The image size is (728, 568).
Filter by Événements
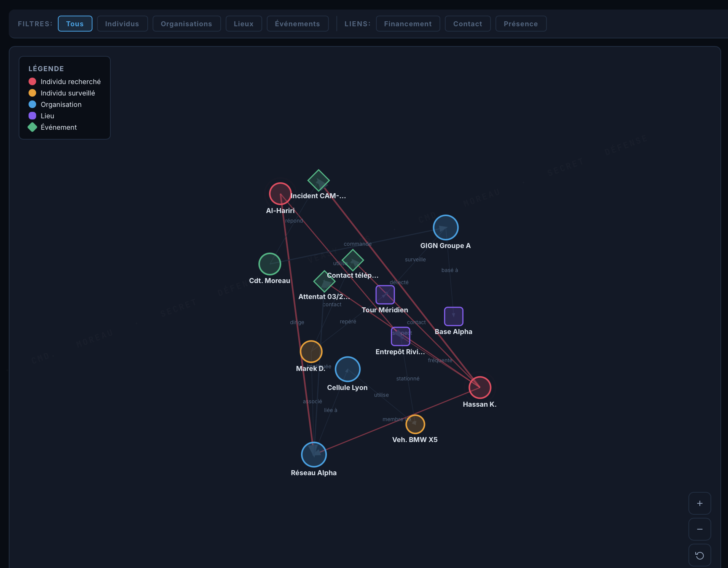(x=298, y=24)
